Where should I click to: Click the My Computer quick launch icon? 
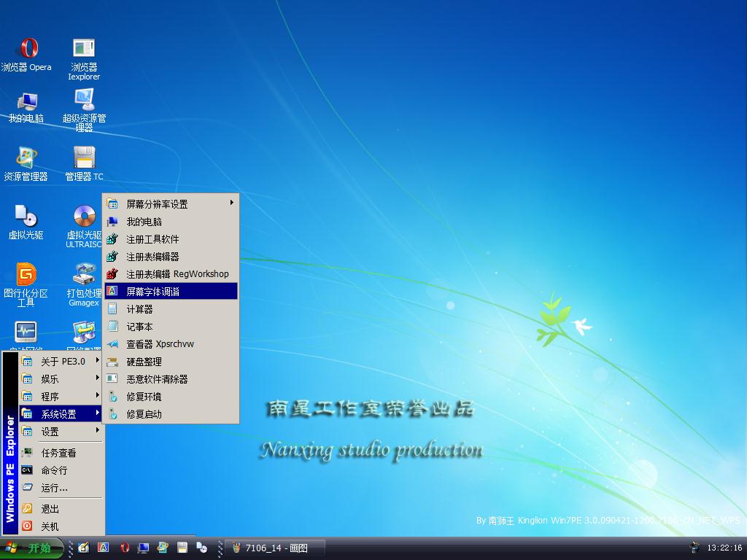pos(143,548)
